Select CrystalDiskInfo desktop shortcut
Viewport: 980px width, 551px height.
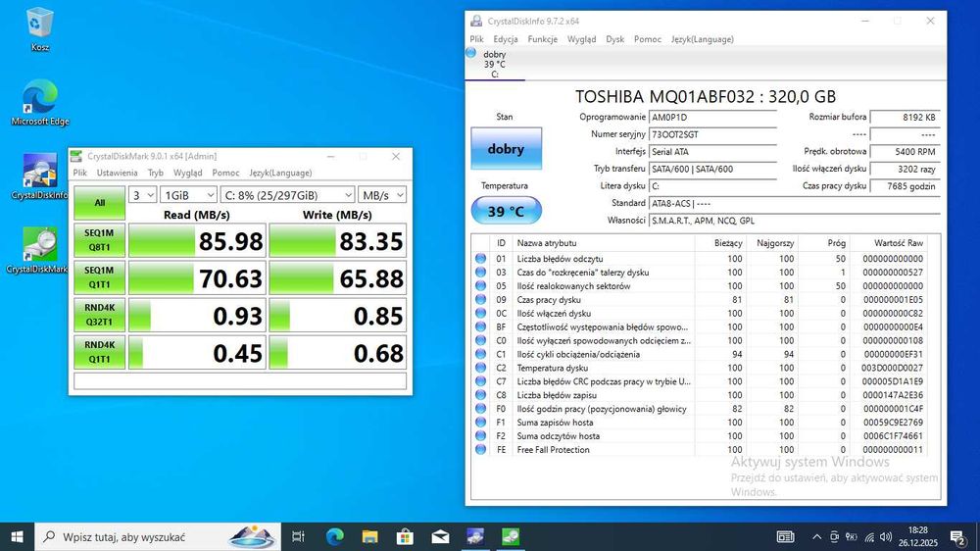click(x=39, y=176)
